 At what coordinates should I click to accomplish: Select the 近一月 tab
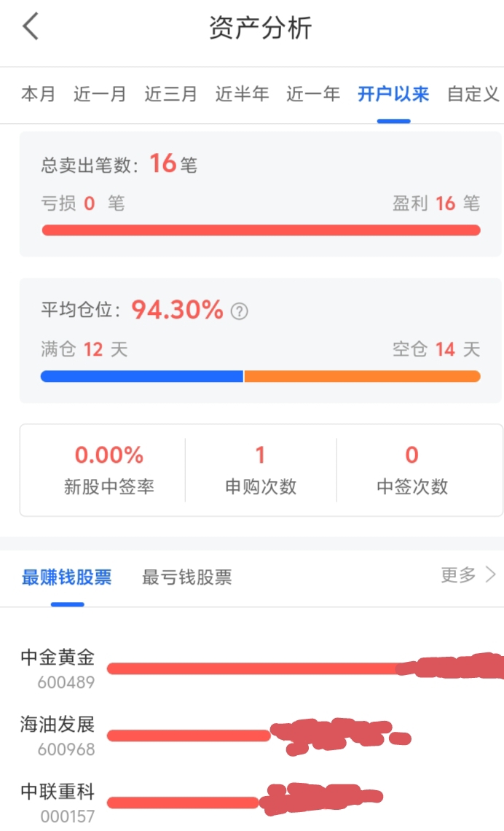[x=100, y=94]
